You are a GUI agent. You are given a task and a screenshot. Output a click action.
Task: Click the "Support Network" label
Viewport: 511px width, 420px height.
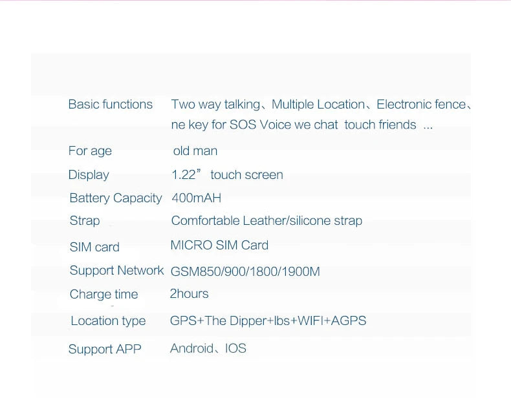tap(116, 271)
